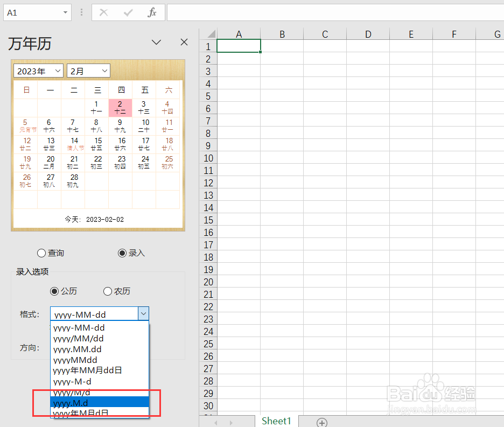
Task: Select the 录入 radio button
Action: click(x=122, y=253)
